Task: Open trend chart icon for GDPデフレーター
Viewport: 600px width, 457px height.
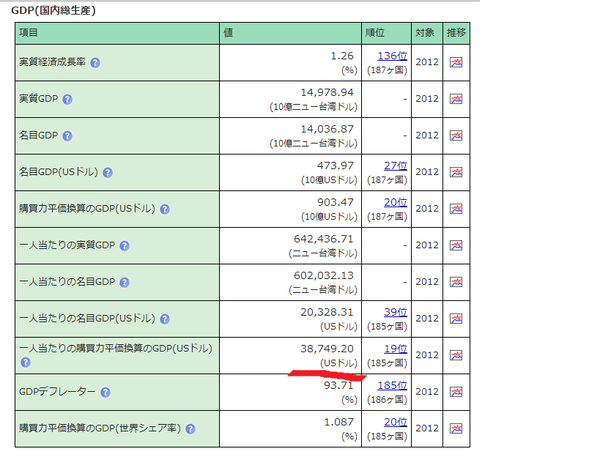Action: pos(456,392)
